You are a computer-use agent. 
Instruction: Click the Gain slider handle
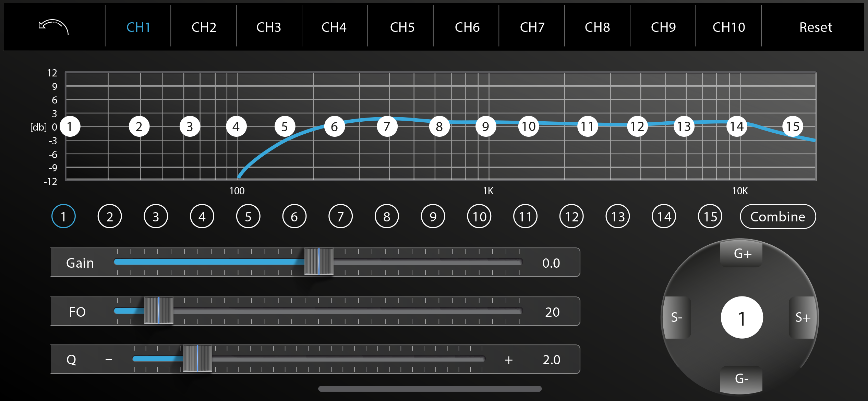tap(319, 262)
